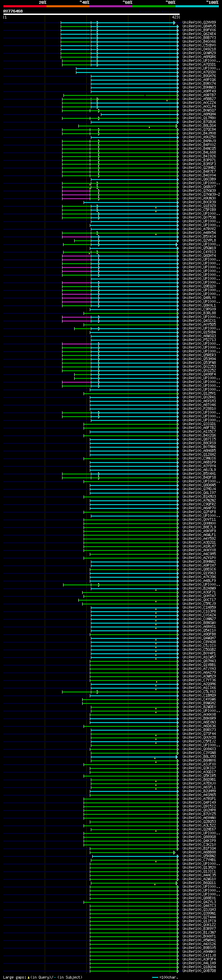Screen dimensions: 222x980
Task: Select hit label UniRef100_C9NUI6
Action: [x=199, y=459]
